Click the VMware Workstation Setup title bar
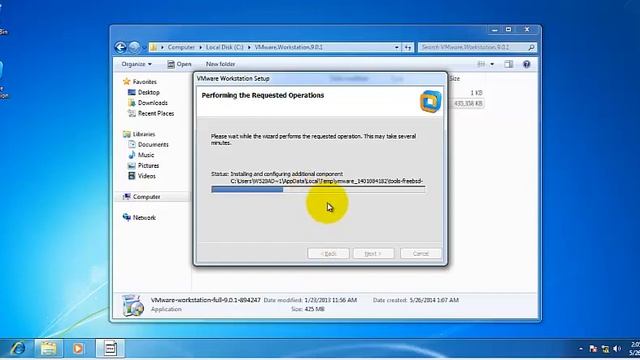Screen dimensions: 640x360 coord(320,78)
